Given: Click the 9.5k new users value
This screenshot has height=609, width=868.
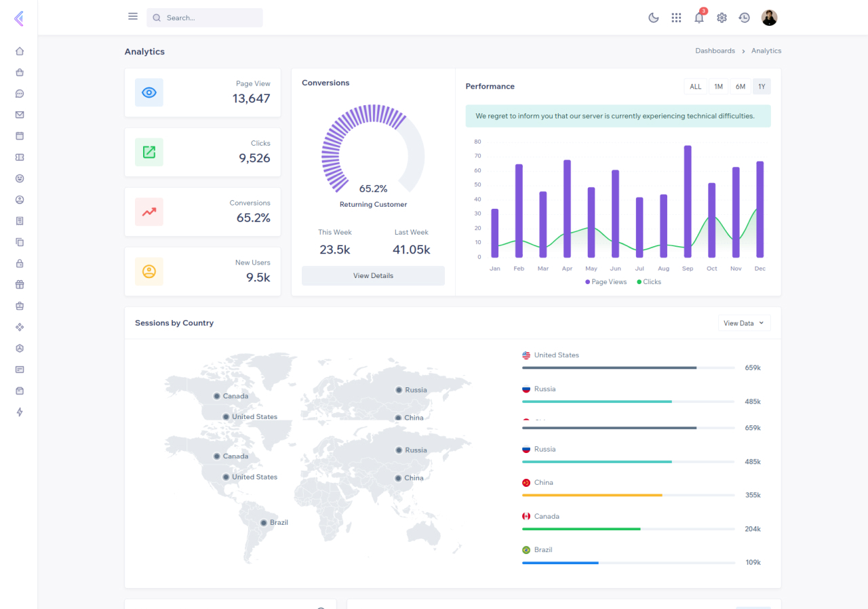Looking at the screenshot, I should [258, 277].
